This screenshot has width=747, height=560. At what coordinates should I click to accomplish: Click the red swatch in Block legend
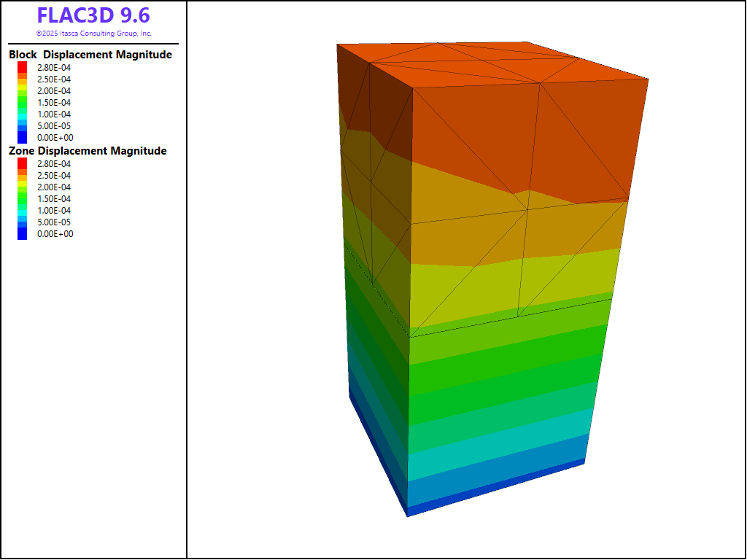(22, 66)
